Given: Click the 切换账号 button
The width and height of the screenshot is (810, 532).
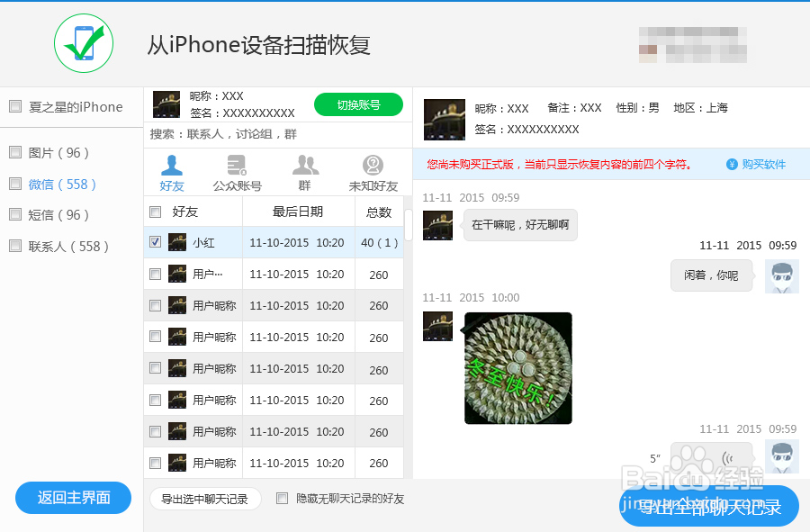Looking at the screenshot, I should [x=358, y=104].
